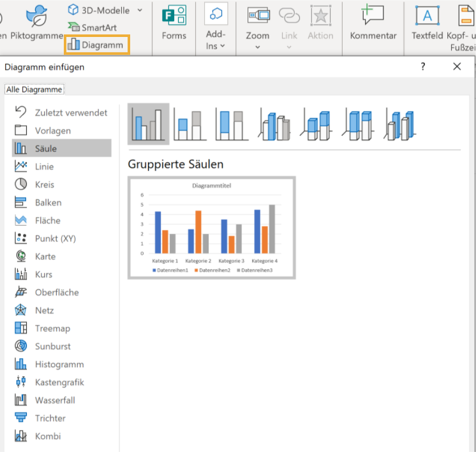Choose the Punkt (XY) chart category

pyautogui.click(x=61, y=238)
